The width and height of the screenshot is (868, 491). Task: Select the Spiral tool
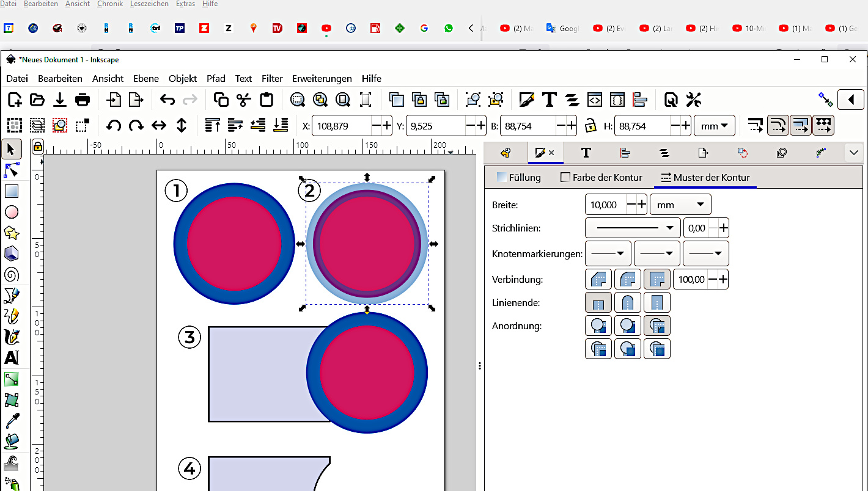(x=12, y=274)
